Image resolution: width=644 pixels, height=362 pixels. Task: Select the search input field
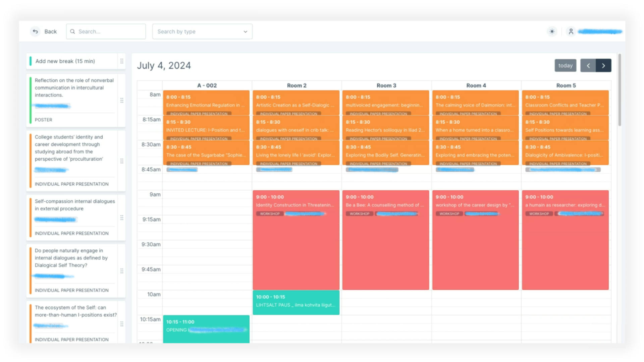106,32
